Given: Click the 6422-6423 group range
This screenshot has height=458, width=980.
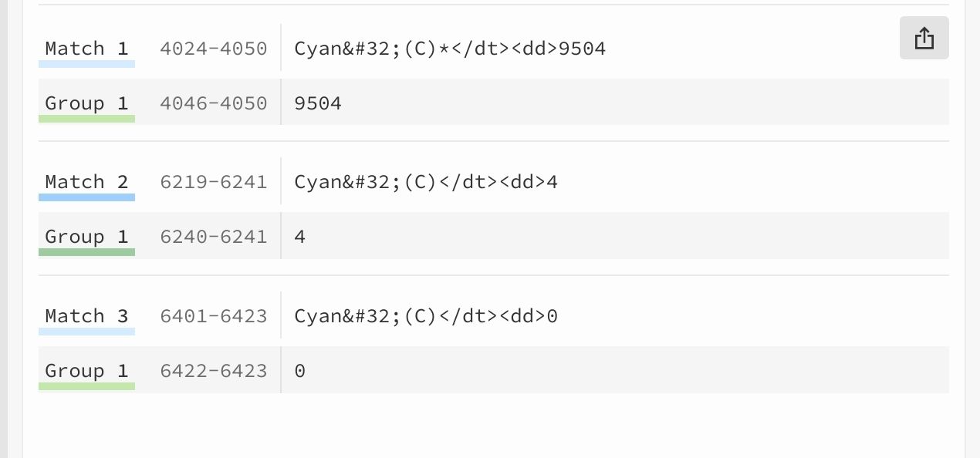Looking at the screenshot, I should (214, 371).
